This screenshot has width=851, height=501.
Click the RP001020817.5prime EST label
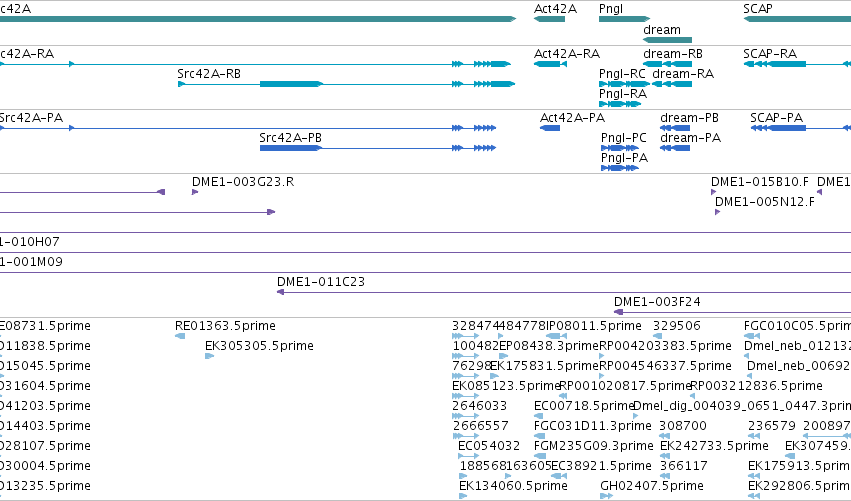(625, 386)
